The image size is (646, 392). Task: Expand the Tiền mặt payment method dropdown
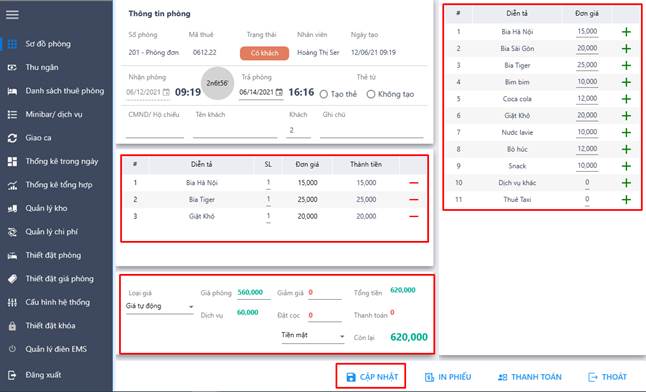click(312, 336)
